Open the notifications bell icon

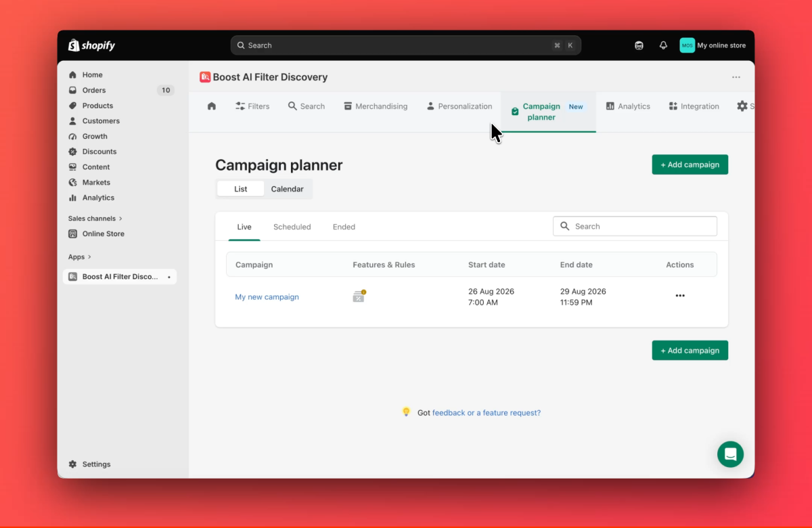pos(663,45)
